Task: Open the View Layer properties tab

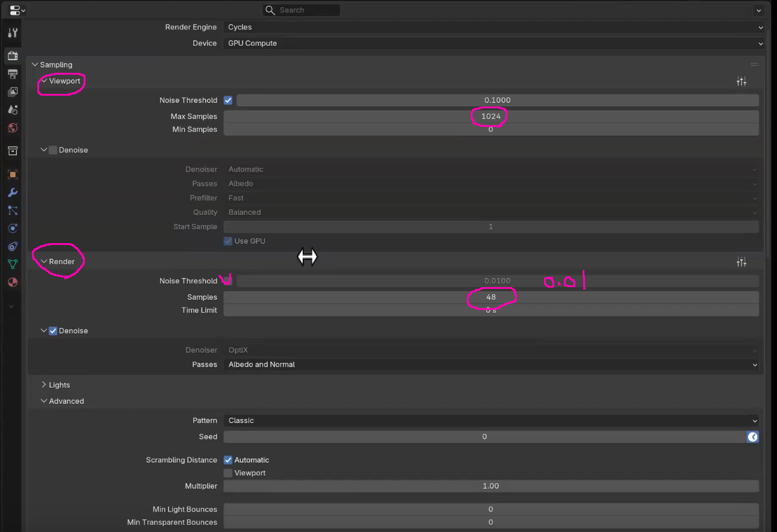Action: point(12,92)
